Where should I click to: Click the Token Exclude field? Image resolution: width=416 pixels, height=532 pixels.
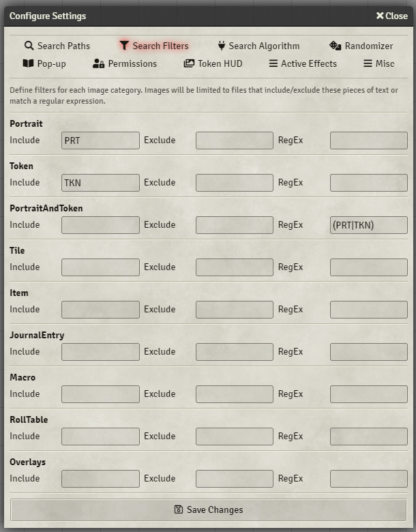[x=235, y=183]
